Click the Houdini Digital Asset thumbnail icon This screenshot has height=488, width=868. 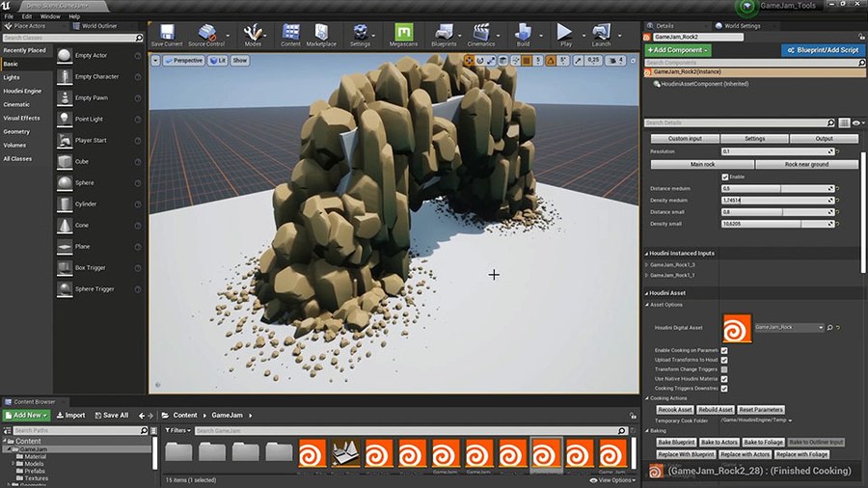coord(738,328)
